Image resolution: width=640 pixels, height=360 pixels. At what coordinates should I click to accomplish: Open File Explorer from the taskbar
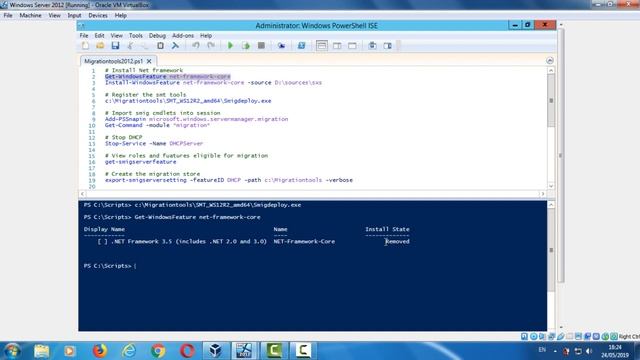pos(42,351)
